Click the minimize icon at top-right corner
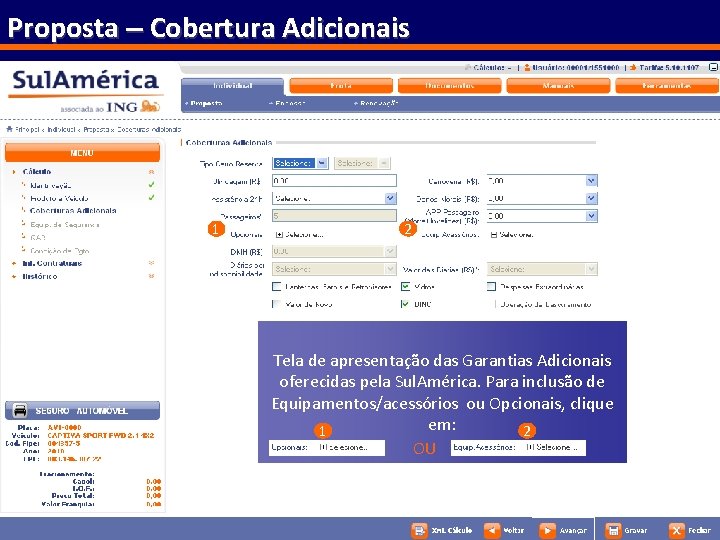This screenshot has width=720, height=540. click(x=713, y=67)
